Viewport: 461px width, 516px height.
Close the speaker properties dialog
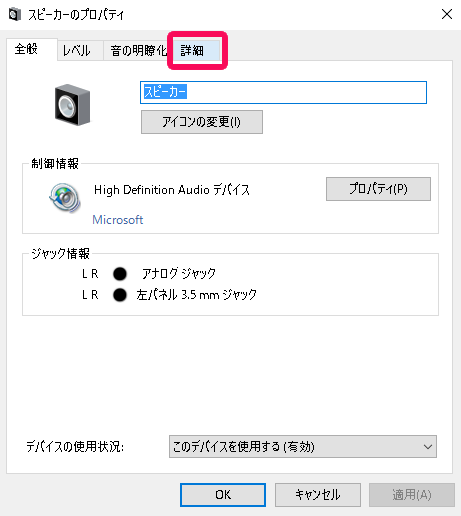coord(447,14)
